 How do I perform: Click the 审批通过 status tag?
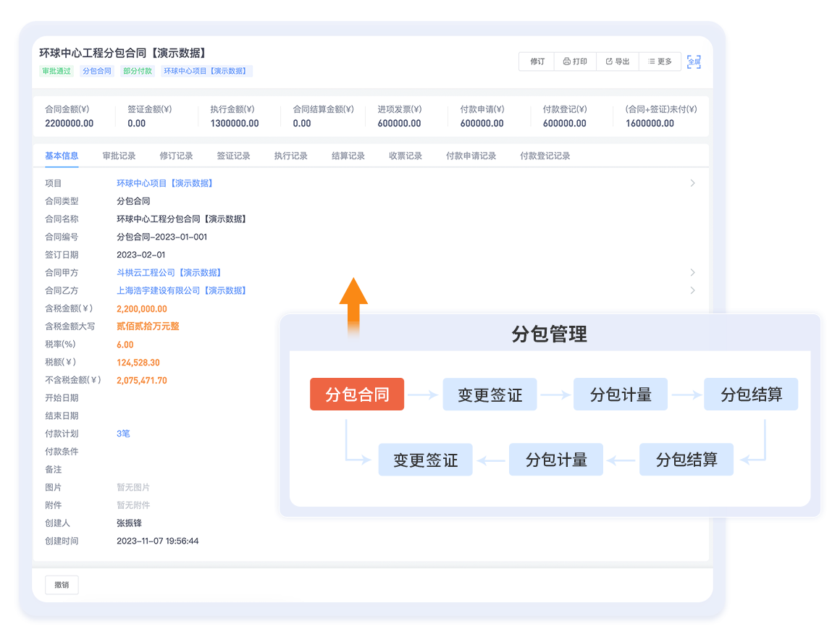point(56,71)
